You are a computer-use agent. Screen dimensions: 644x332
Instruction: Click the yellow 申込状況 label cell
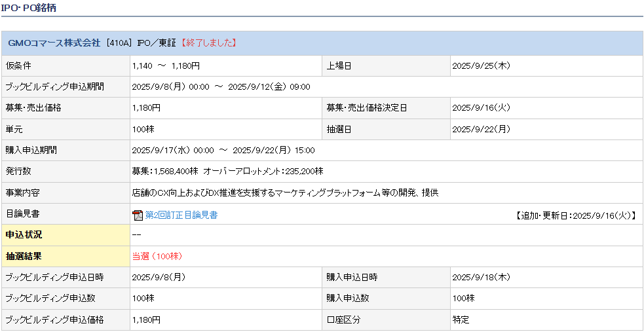point(66,234)
